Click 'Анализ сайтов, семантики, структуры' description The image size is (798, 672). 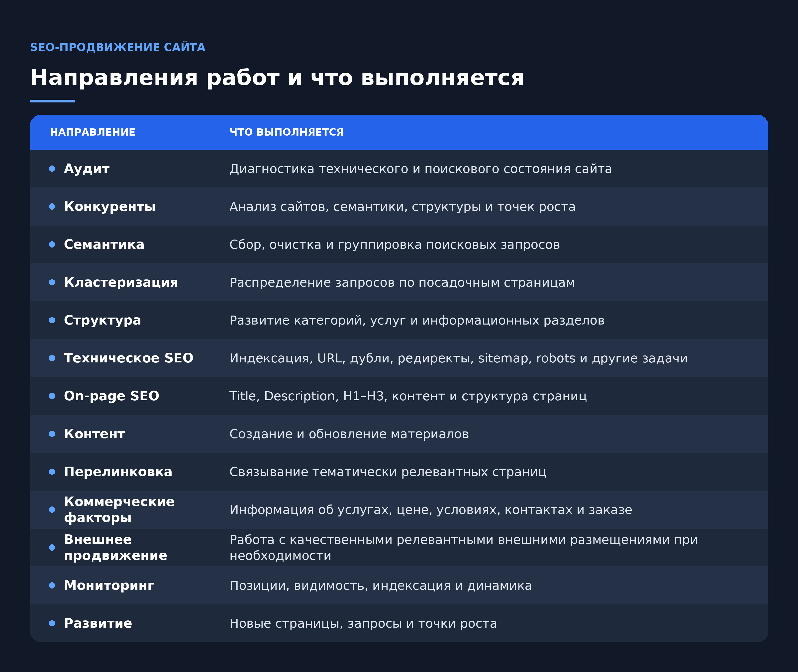click(x=402, y=206)
